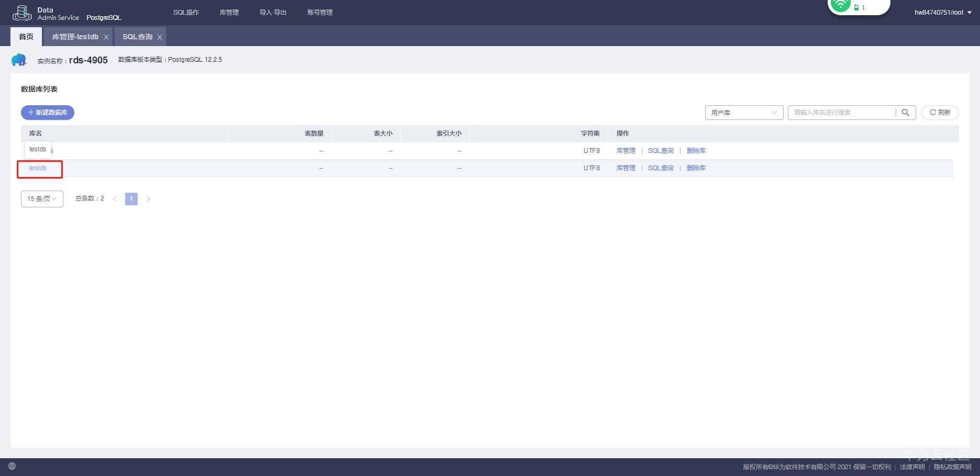The image size is (980, 476).
Task: Close the 库管理-testdb tab
Action: (106, 37)
